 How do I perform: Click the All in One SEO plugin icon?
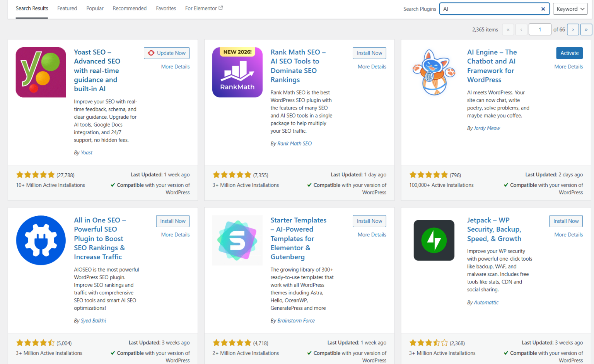pyautogui.click(x=41, y=240)
